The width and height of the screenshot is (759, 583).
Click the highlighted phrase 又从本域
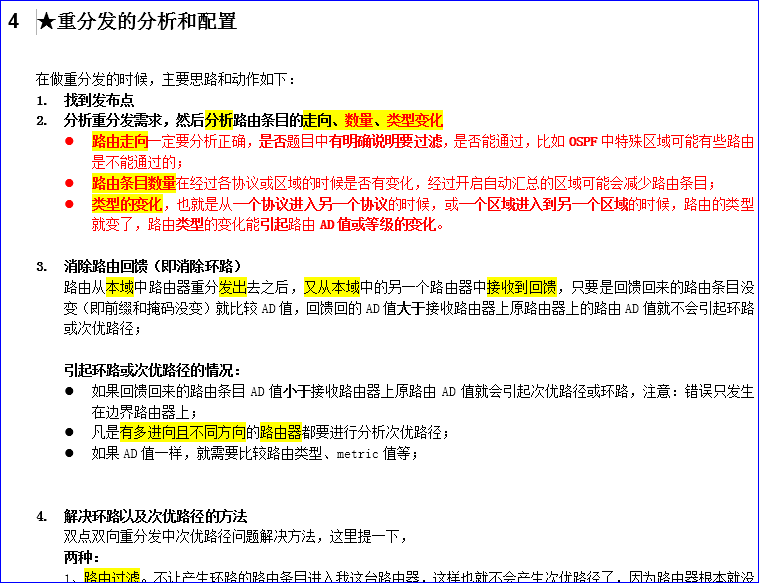(331, 286)
